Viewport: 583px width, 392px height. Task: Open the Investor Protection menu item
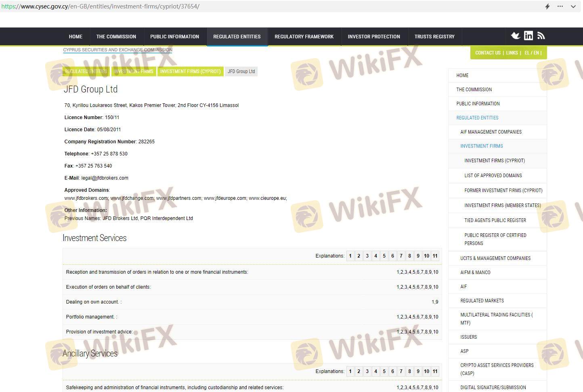click(374, 37)
